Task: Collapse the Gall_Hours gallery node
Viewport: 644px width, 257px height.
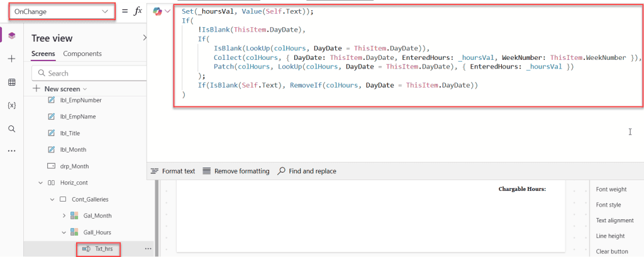Action: tap(64, 232)
